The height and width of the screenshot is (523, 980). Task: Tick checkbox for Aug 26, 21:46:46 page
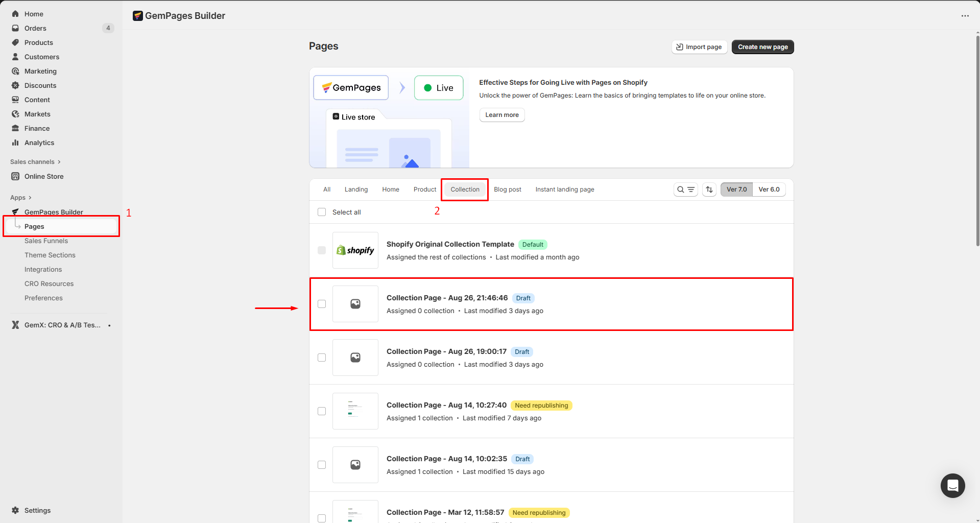(322, 304)
